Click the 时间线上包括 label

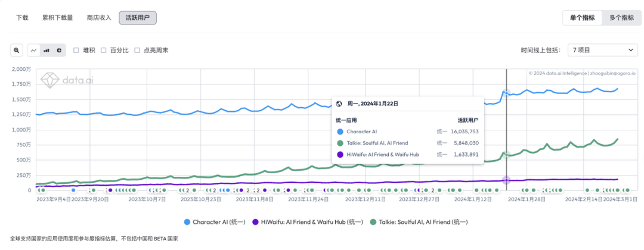pyautogui.click(x=541, y=51)
